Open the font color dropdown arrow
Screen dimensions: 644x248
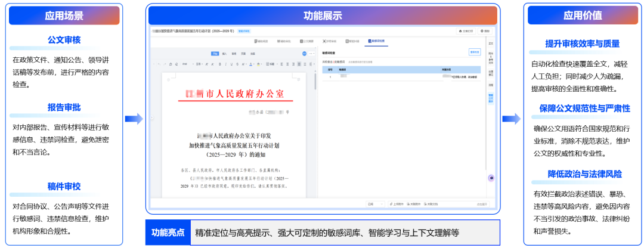tap(254, 64)
